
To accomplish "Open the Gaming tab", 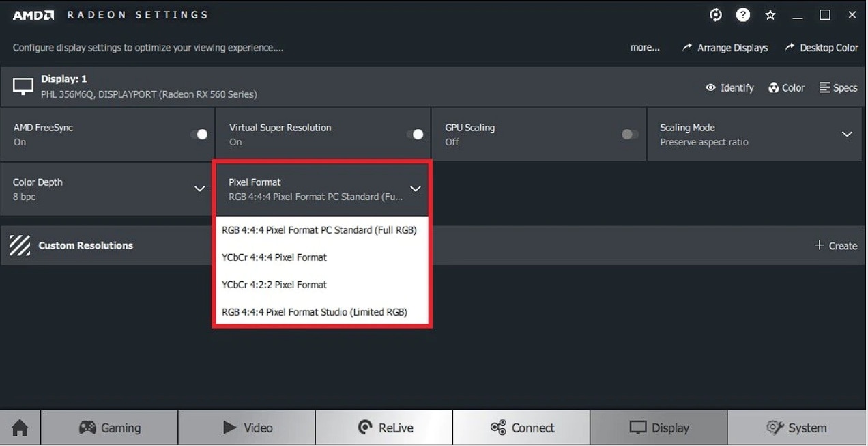I will point(110,428).
